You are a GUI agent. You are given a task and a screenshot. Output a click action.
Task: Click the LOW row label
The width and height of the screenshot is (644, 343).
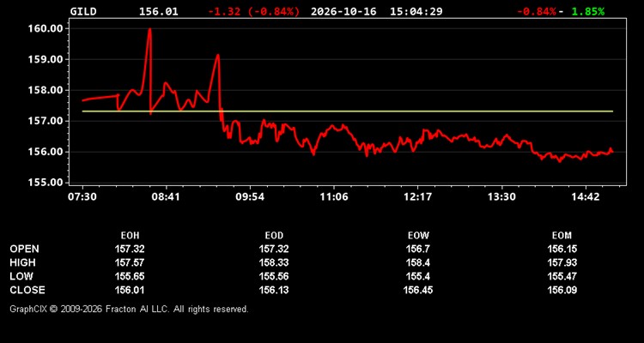(21, 276)
